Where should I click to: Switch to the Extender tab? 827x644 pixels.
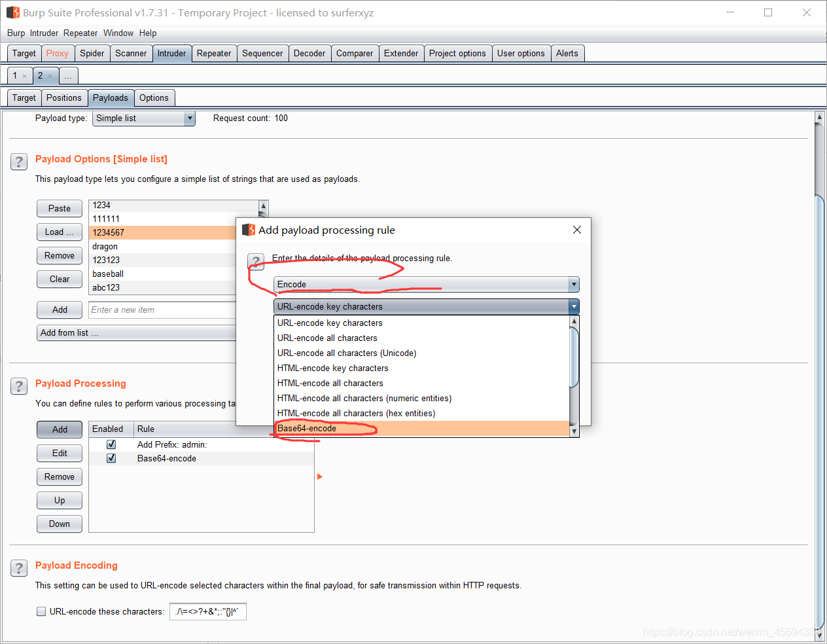401,54
